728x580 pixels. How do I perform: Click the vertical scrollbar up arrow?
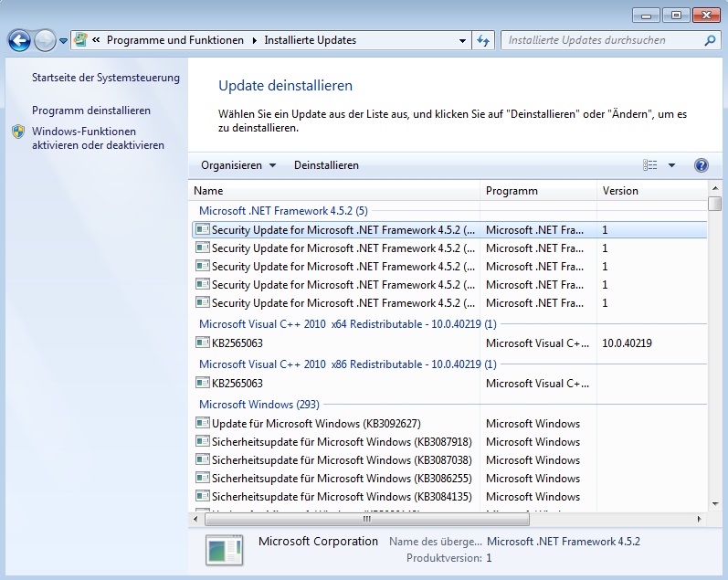click(x=715, y=188)
